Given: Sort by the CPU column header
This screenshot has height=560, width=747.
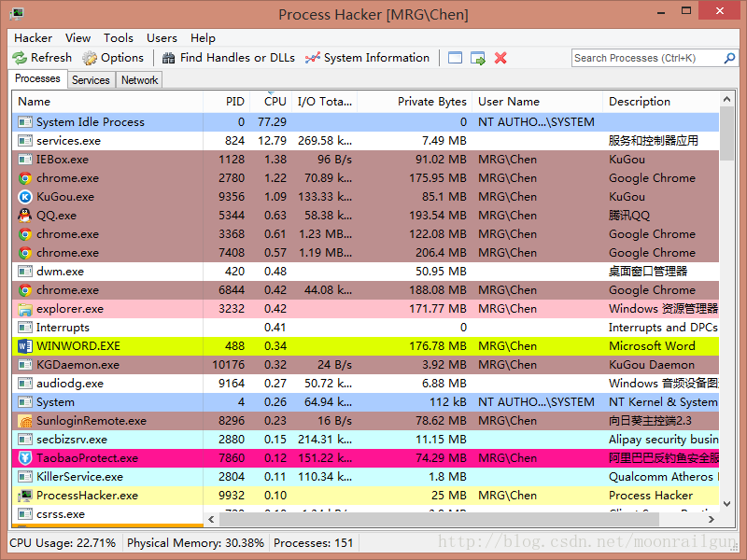Looking at the screenshot, I should pyautogui.click(x=270, y=102).
